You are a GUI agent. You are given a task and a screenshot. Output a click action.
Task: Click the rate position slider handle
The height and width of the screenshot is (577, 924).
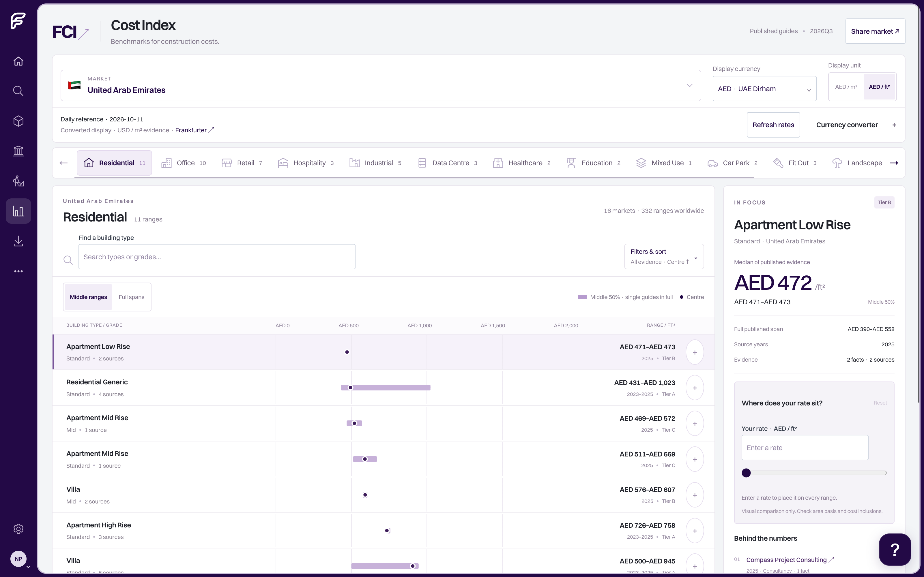[746, 473]
